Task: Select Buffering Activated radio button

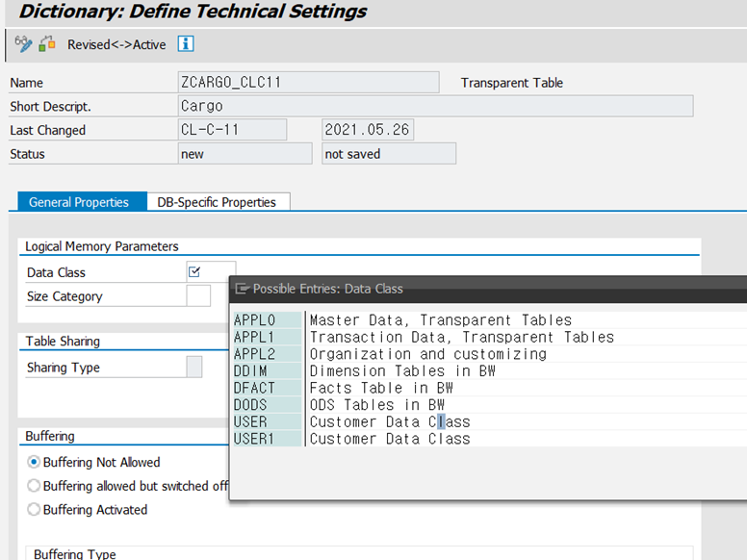Action: [x=34, y=510]
